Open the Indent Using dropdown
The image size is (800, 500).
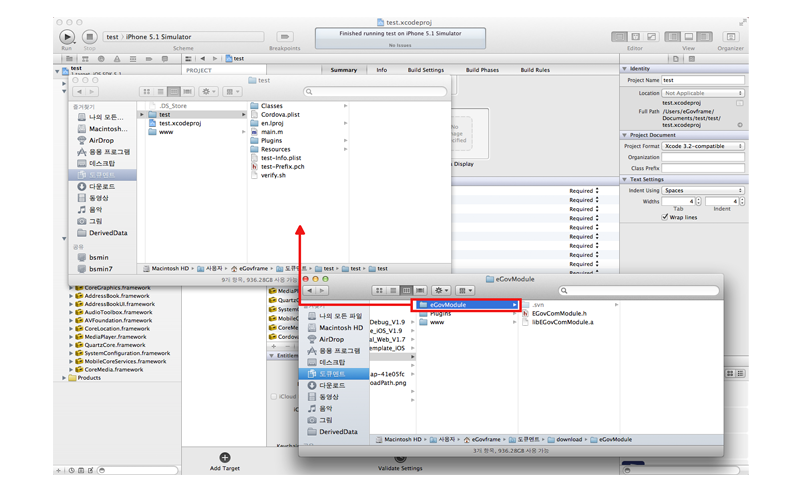(x=703, y=190)
